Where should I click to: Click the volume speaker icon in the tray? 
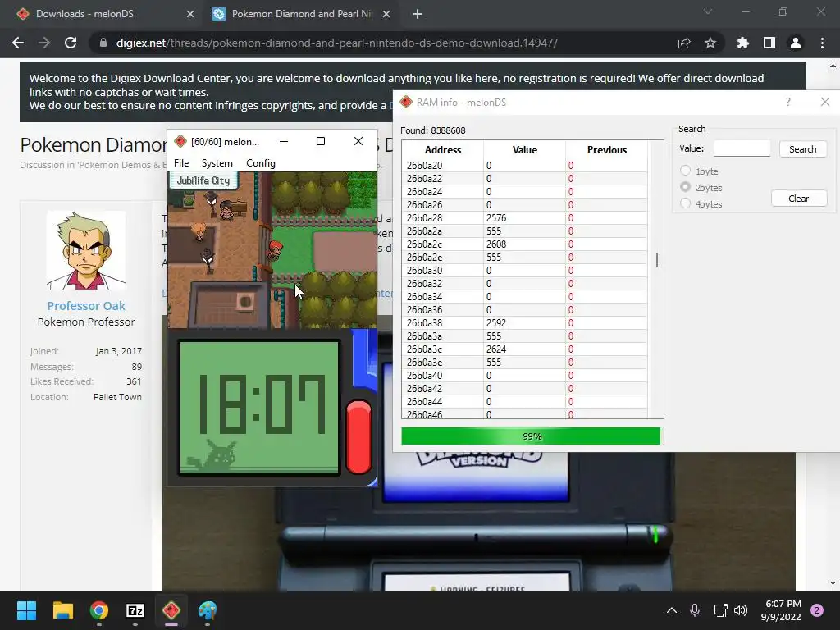click(x=741, y=610)
